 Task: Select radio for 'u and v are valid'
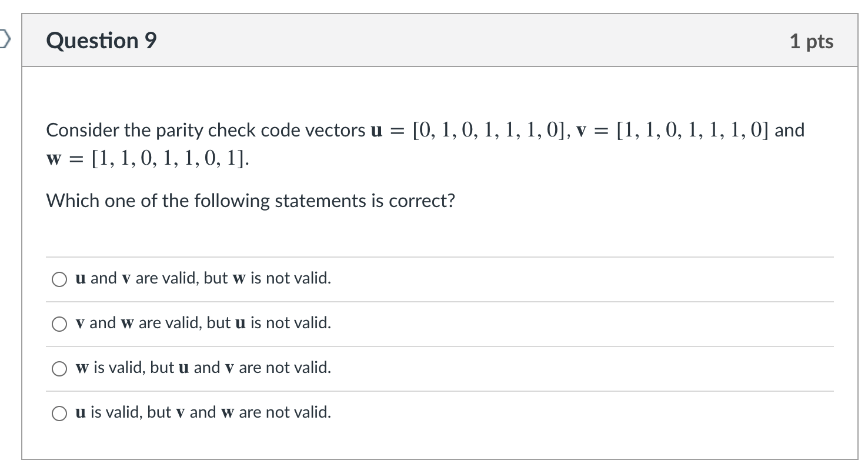[59, 279]
